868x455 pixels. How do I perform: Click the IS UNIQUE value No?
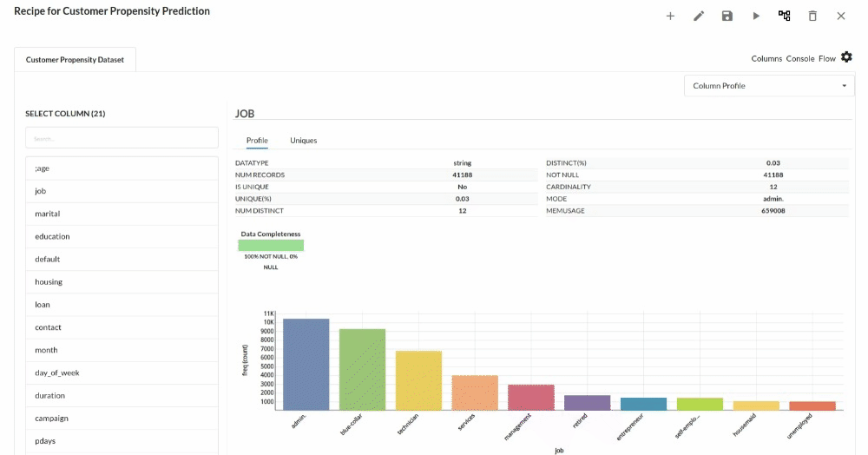tap(463, 187)
